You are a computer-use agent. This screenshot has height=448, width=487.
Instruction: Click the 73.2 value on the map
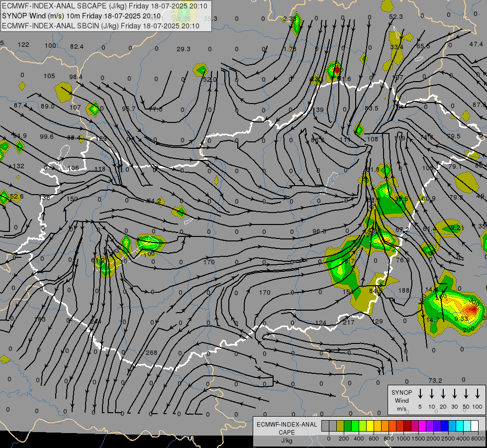coord(435,380)
